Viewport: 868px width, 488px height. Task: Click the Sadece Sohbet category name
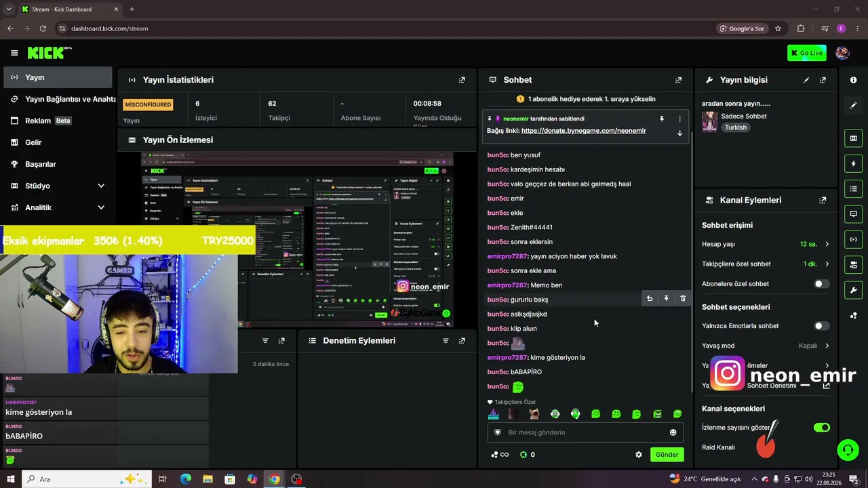tap(743, 116)
